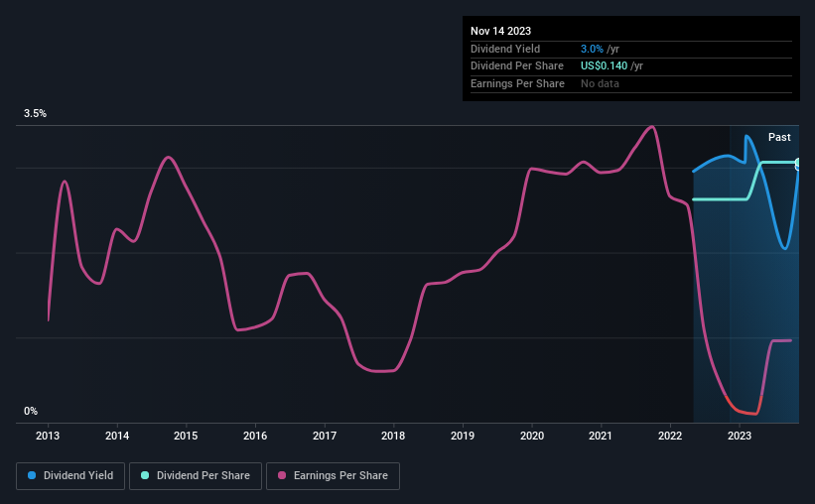Click the 0% y-axis label
Image resolution: width=815 pixels, height=504 pixels.
pyautogui.click(x=31, y=411)
